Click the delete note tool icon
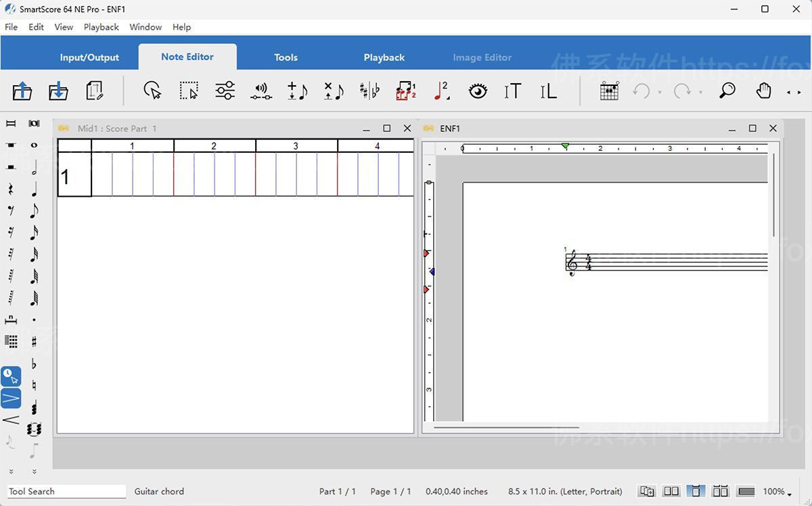Image resolution: width=812 pixels, height=506 pixels. (333, 91)
